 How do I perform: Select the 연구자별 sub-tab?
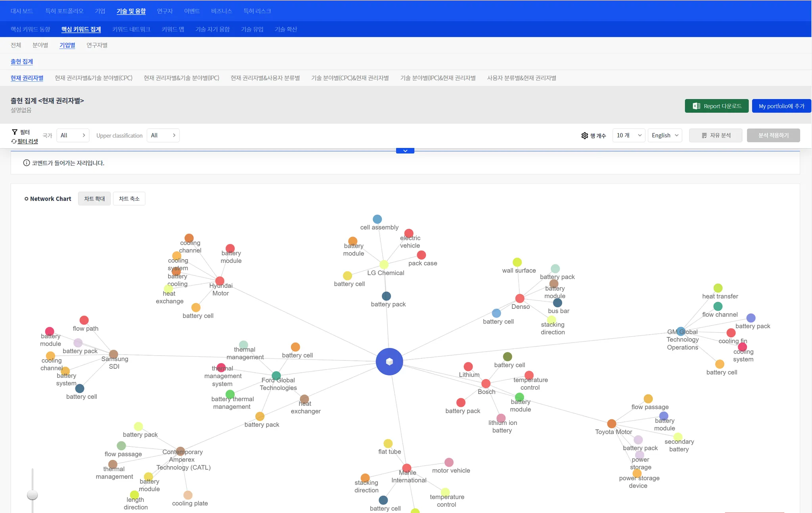97,45
